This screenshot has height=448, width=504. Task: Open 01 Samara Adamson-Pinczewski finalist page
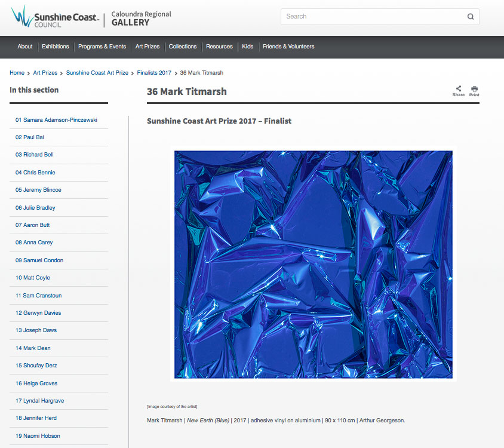[x=56, y=120]
